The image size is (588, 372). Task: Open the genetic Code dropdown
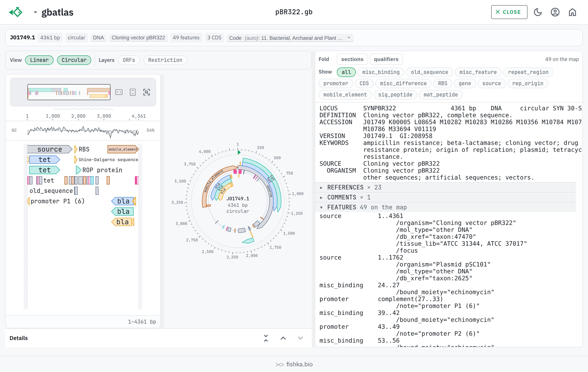click(290, 38)
